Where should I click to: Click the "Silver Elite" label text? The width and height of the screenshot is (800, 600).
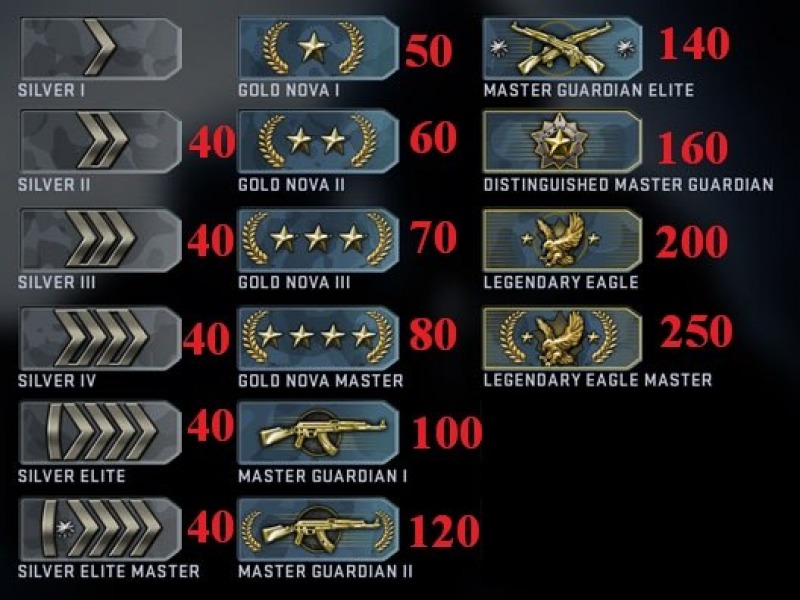tap(71, 476)
